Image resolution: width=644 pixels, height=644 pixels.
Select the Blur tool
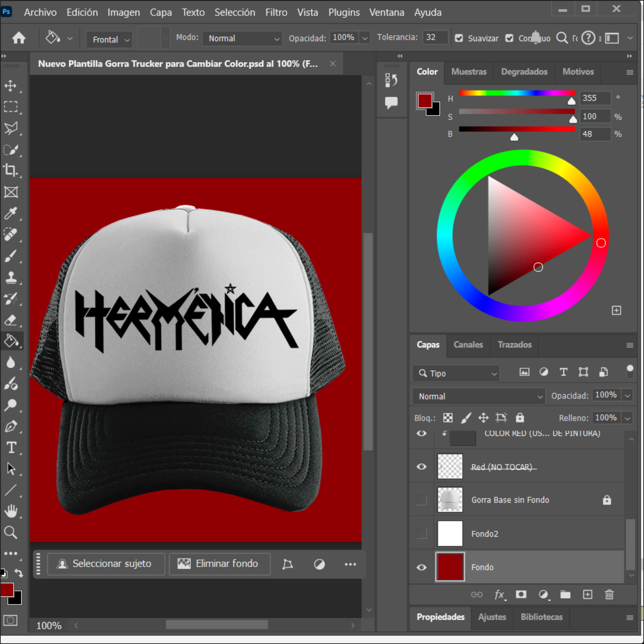pos(11,362)
